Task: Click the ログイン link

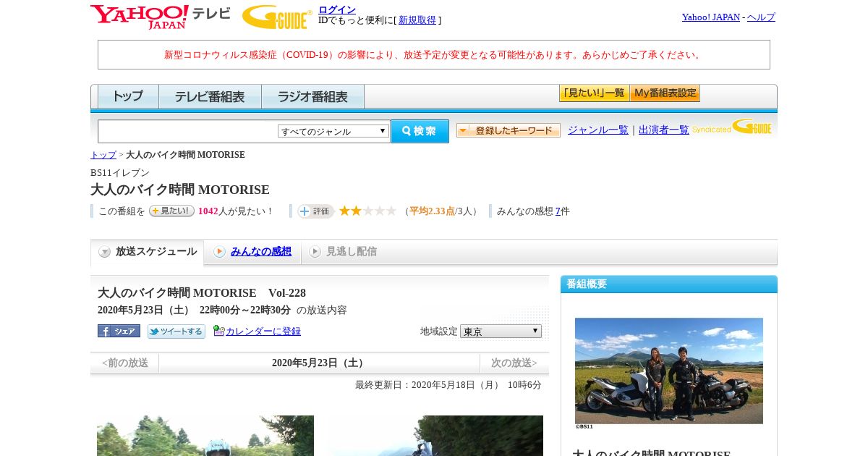Action: point(337,9)
